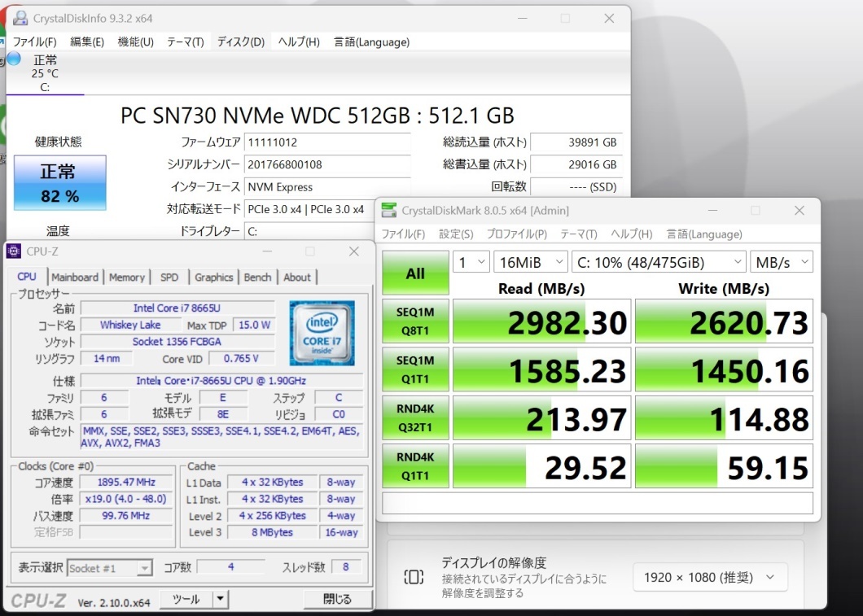The width and height of the screenshot is (863, 616).
Task: Switch to the About tab in CPU-Z
Action: (x=297, y=277)
